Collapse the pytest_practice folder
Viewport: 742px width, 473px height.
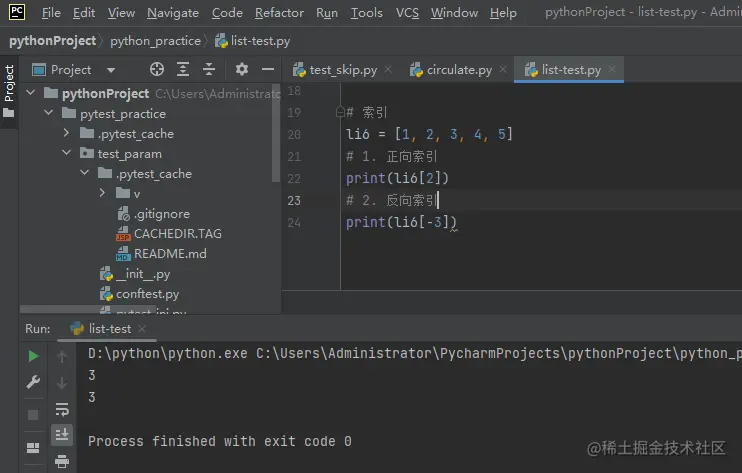coord(48,113)
